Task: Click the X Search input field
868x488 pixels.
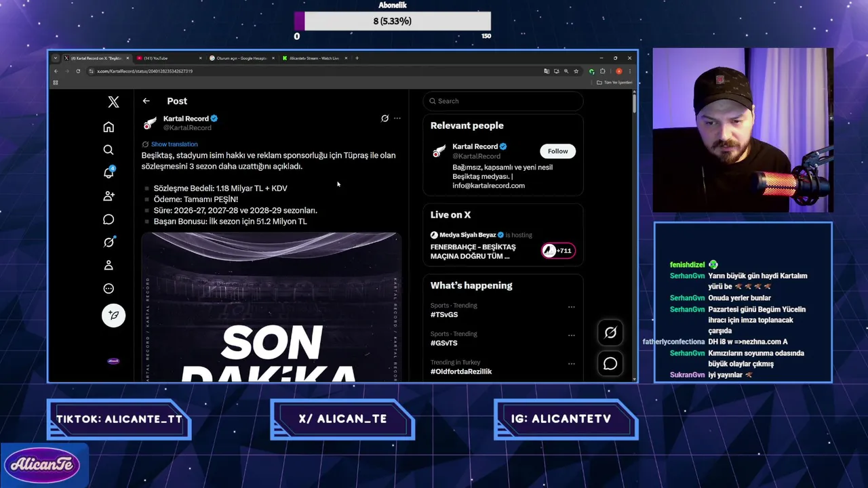Action: pos(502,101)
